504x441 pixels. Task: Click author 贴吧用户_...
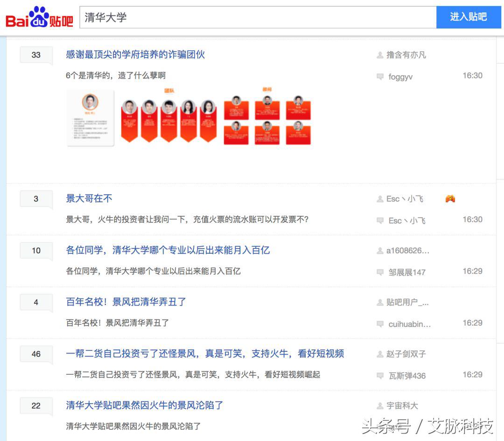[407, 302]
